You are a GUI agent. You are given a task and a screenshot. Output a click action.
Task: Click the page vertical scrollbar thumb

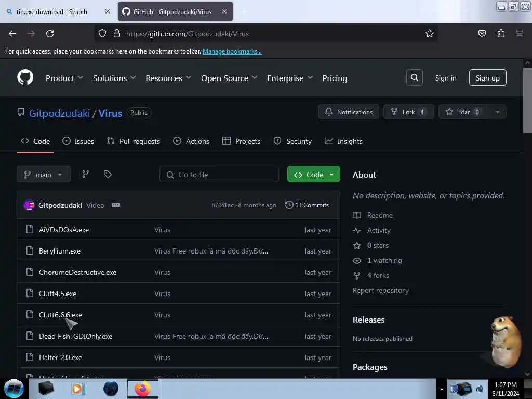pyautogui.click(x=527, y=100)
